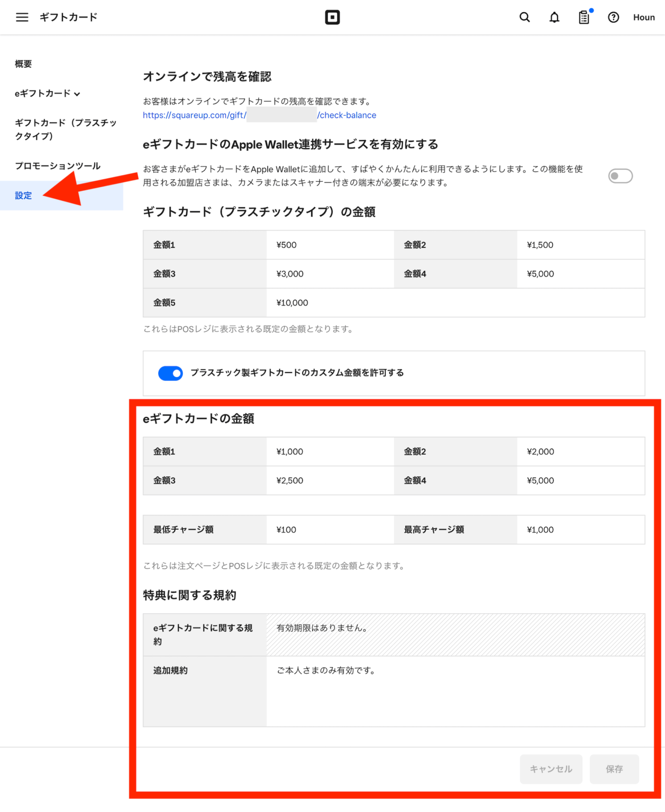Select 概要 in the sidebar
Viewport: 665px width, 812px height.
pos(23,64)
